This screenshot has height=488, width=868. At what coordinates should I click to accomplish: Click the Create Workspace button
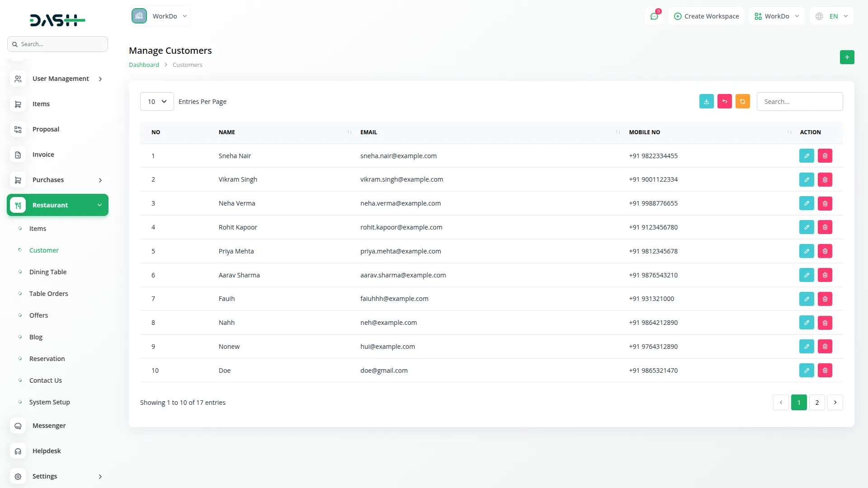click(x=706, y=16)
